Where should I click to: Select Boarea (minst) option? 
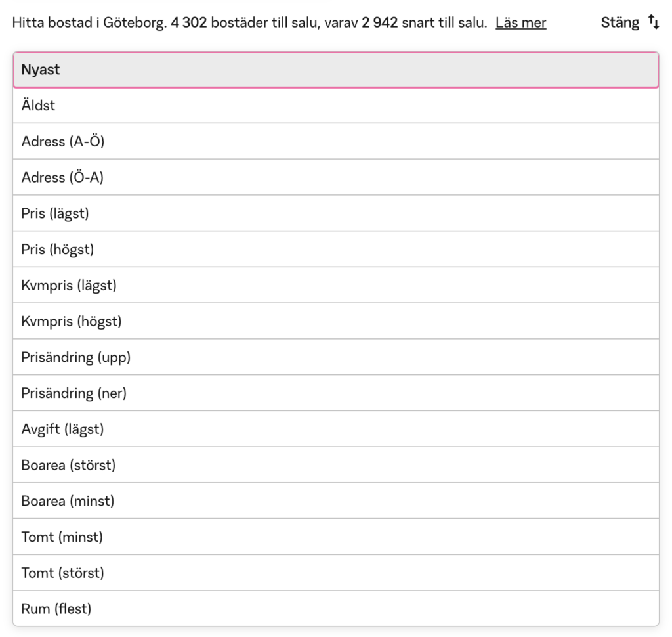(335, 501)
